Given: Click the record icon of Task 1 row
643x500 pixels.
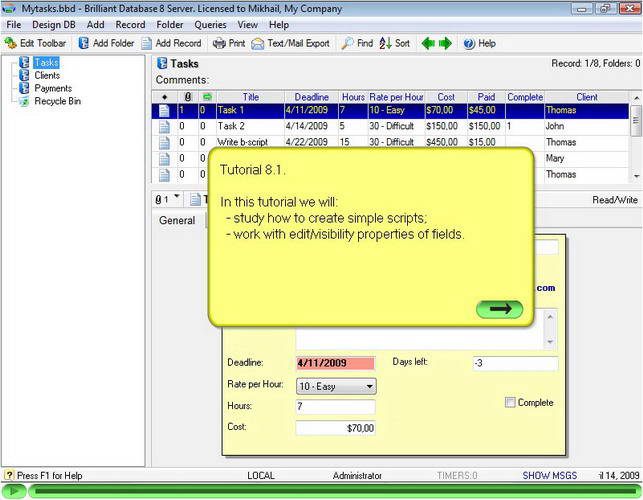Looking at the screenshot, I should click(164, 110).
